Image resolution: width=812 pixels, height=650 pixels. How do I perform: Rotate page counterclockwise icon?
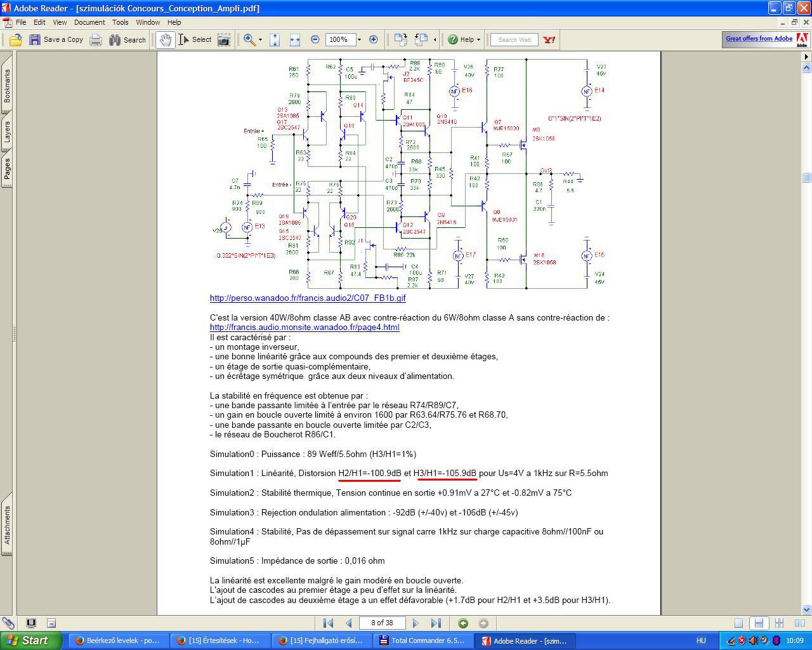click(421, 39)
